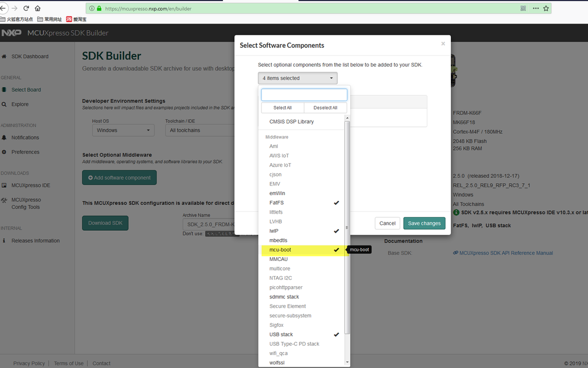Click the multicore list entry

pos(303,268)
